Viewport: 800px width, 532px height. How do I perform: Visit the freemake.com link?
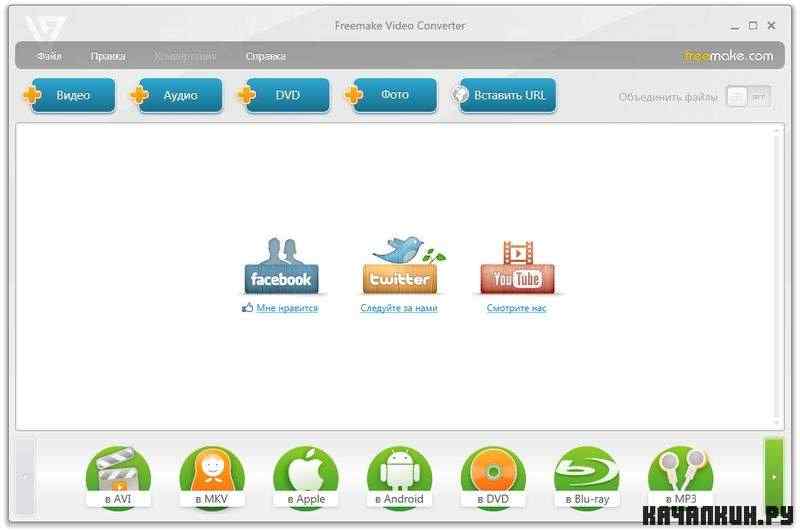[x=728, y=56]
